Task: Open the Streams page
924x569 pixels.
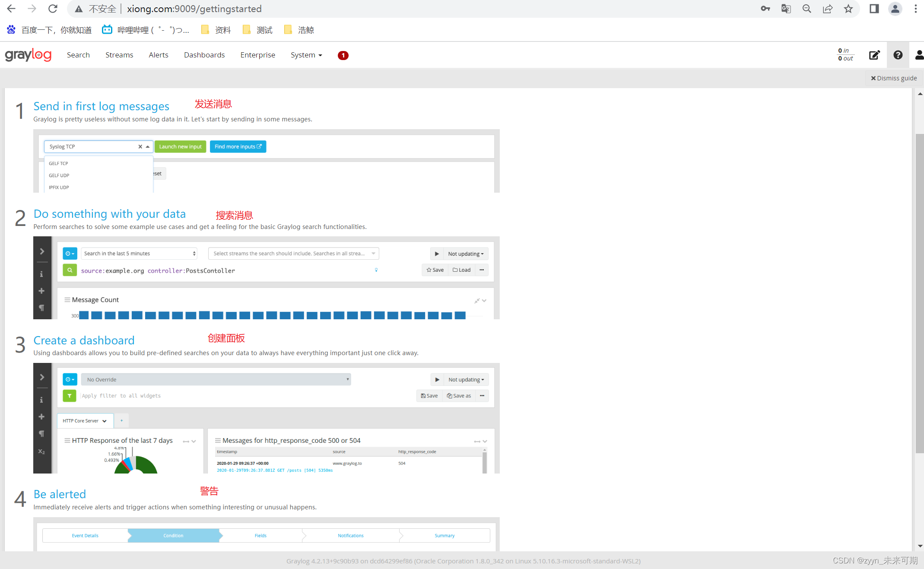Action: (119, 55)
